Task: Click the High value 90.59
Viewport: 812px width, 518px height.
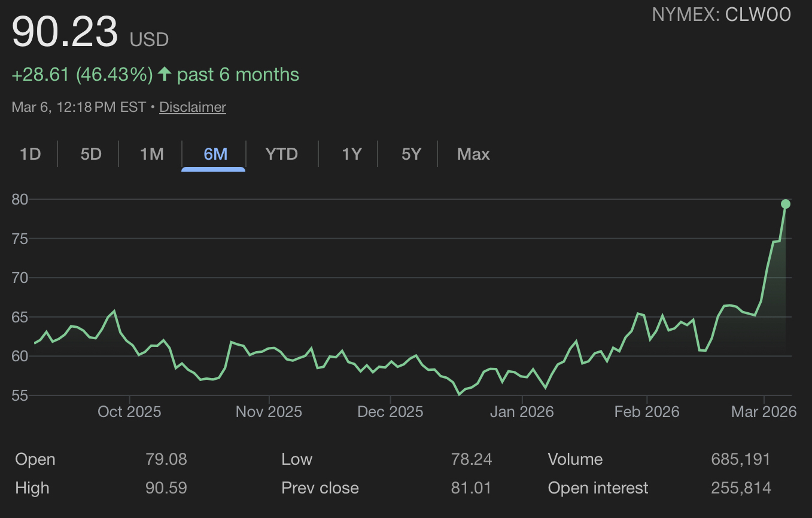Action: [166, 488]
